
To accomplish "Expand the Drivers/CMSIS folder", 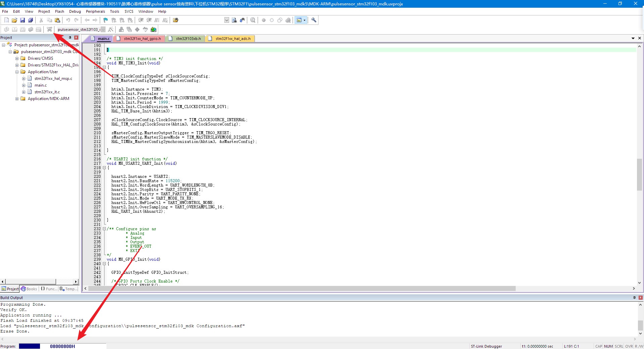I will (17, 58).
